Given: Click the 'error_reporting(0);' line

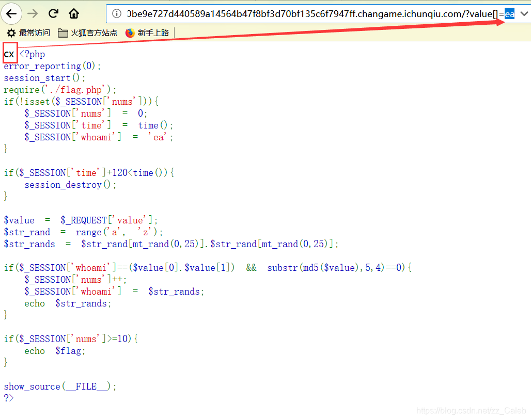Looking at the screenshot, I should [52, 66].
